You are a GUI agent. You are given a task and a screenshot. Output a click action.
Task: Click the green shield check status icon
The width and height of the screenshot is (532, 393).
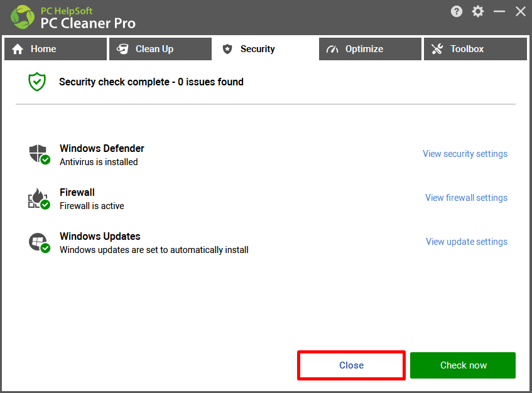pos(37,82)
